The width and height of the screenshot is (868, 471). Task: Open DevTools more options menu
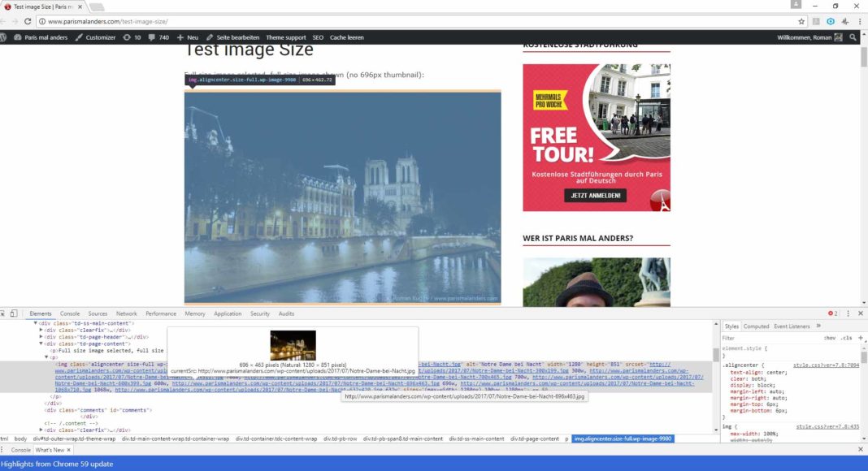coord(848,313)
